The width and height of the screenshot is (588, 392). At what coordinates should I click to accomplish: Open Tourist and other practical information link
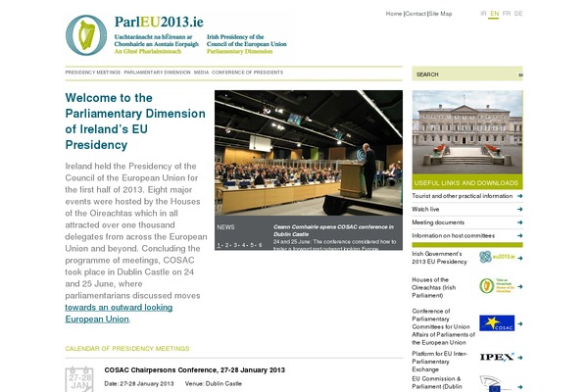click(x=462, y=196)
